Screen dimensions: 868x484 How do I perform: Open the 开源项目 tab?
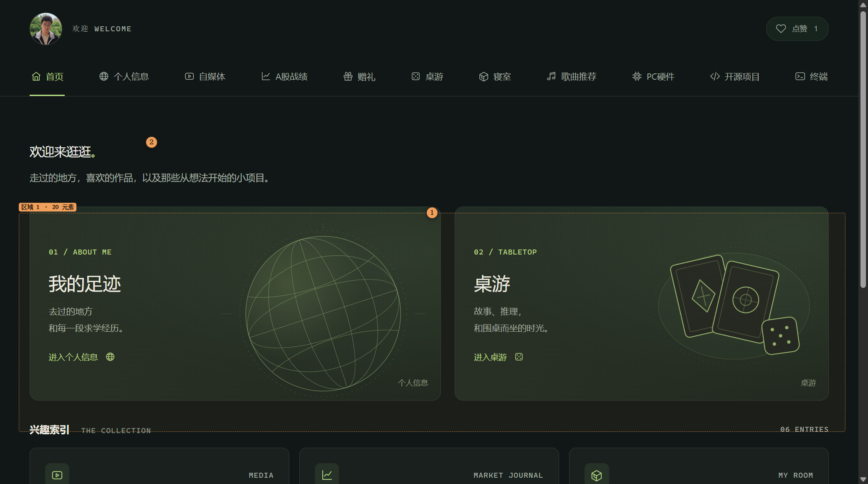pyautogui.click(x=735, y=77)
